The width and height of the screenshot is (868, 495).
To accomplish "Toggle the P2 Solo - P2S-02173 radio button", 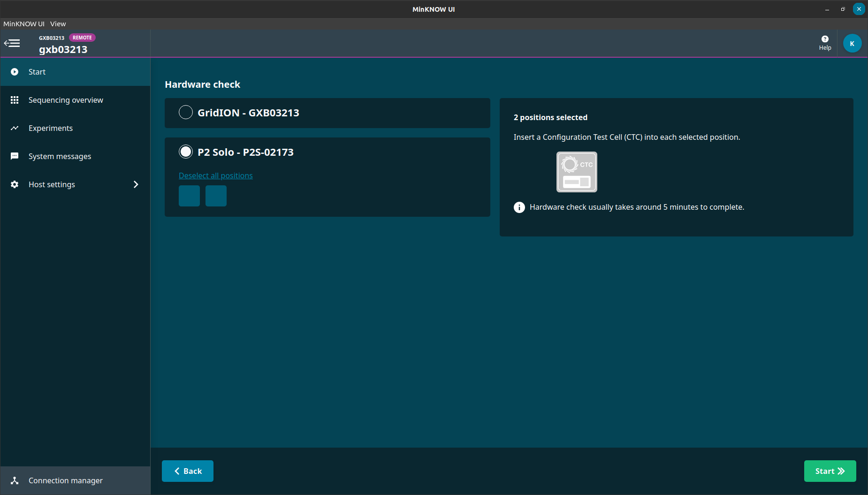I will click(x=186, y=152).
